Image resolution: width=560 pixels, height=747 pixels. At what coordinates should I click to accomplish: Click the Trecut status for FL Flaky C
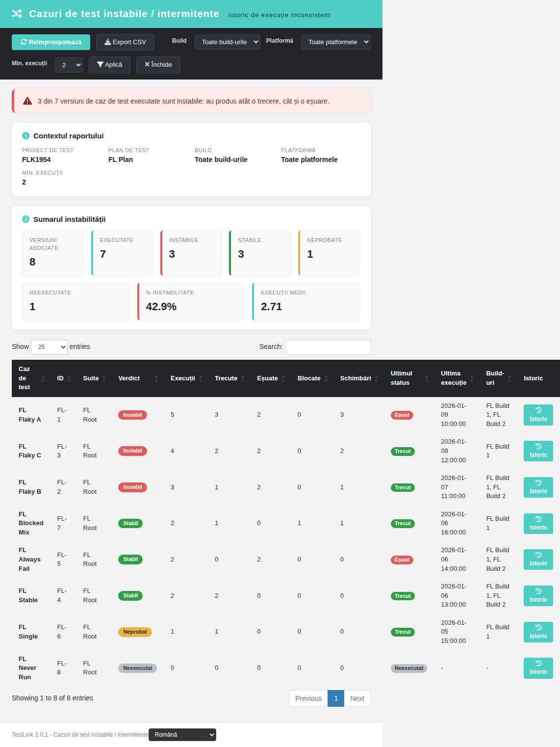(403, 451)
